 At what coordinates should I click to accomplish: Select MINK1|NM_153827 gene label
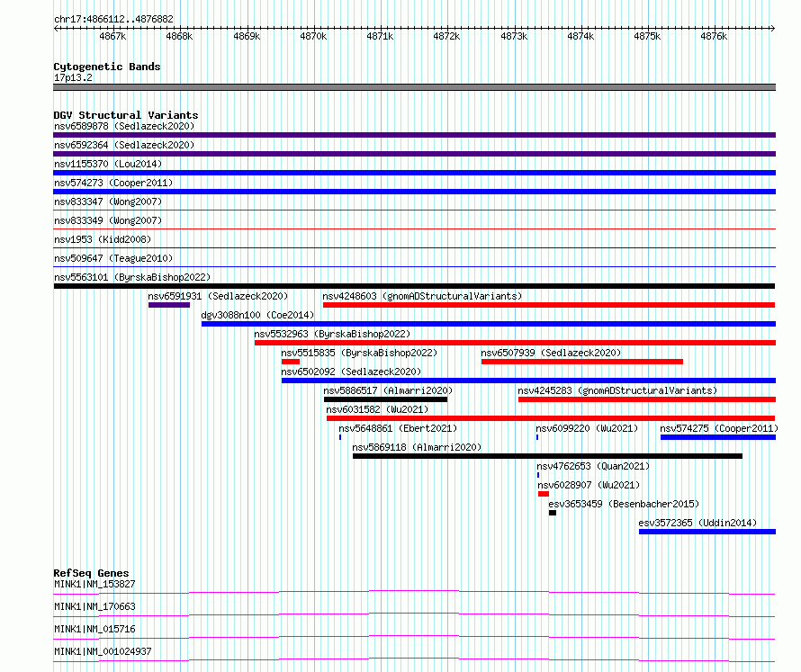point(95,584)
